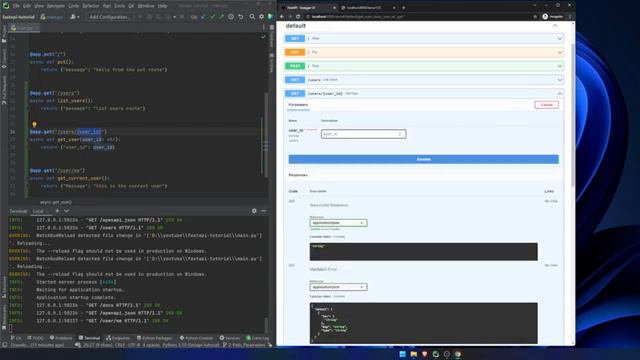
Task: Click the Windows Start button on taskbar
Action: [x=402, y=354]
